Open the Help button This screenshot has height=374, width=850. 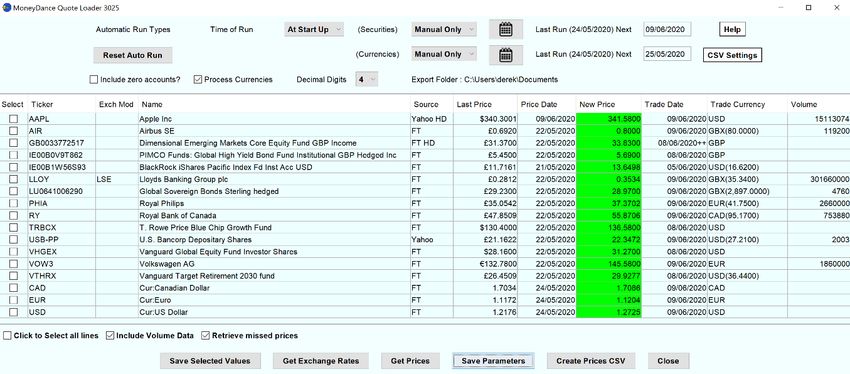click(732, 29)
